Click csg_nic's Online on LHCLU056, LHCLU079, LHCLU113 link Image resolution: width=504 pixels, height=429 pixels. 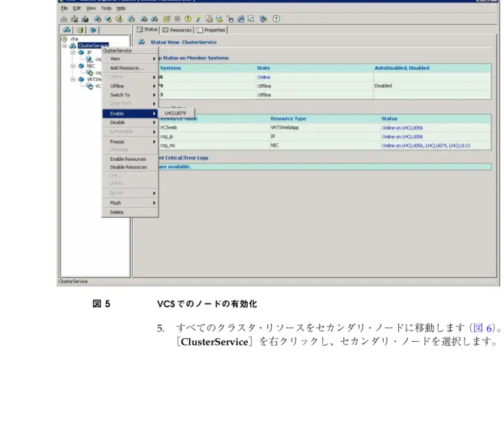coord(426,146)
